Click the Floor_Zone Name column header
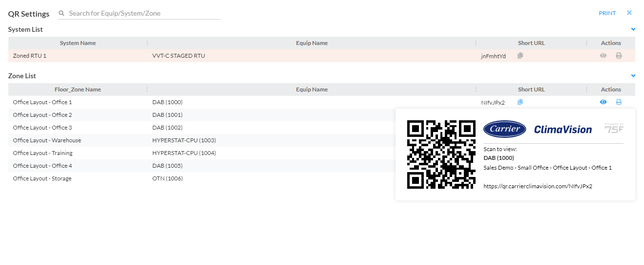The image size is (644, 265). coord(78,89)
